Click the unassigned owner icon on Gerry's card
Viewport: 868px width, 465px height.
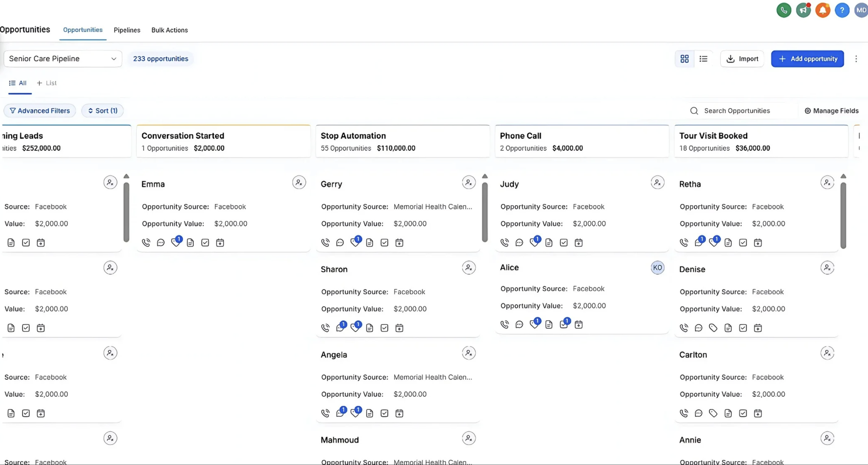[469, 182]
